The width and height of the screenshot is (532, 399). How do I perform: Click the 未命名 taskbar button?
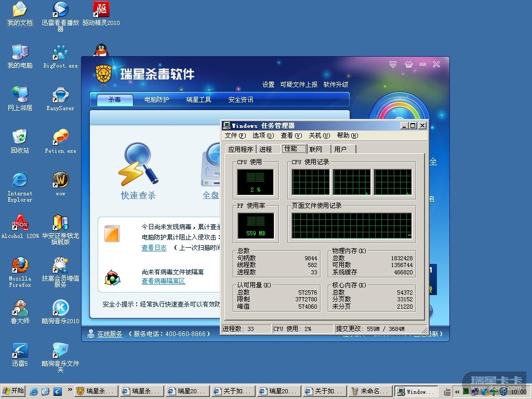(x=370, y=391)
